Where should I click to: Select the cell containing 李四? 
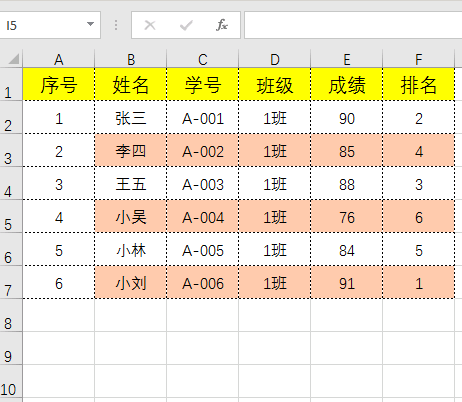click(x=131, y=150)
